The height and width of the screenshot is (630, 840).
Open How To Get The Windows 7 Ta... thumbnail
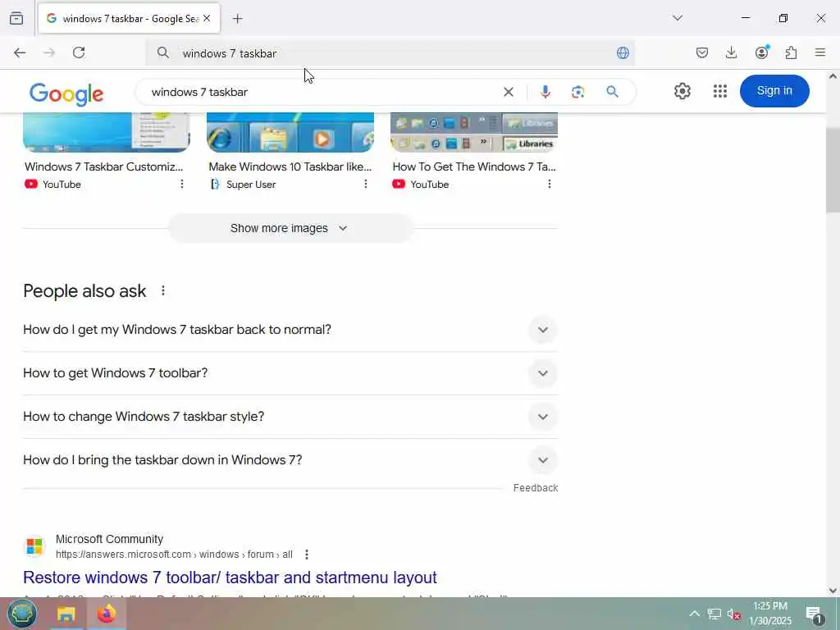474,133
